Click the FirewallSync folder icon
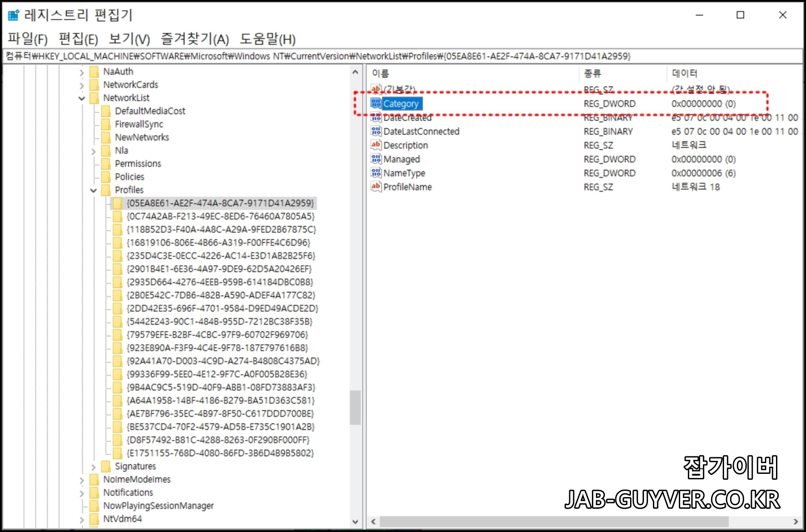This screenshot has height=532, width=806. (x=106, y=124)
